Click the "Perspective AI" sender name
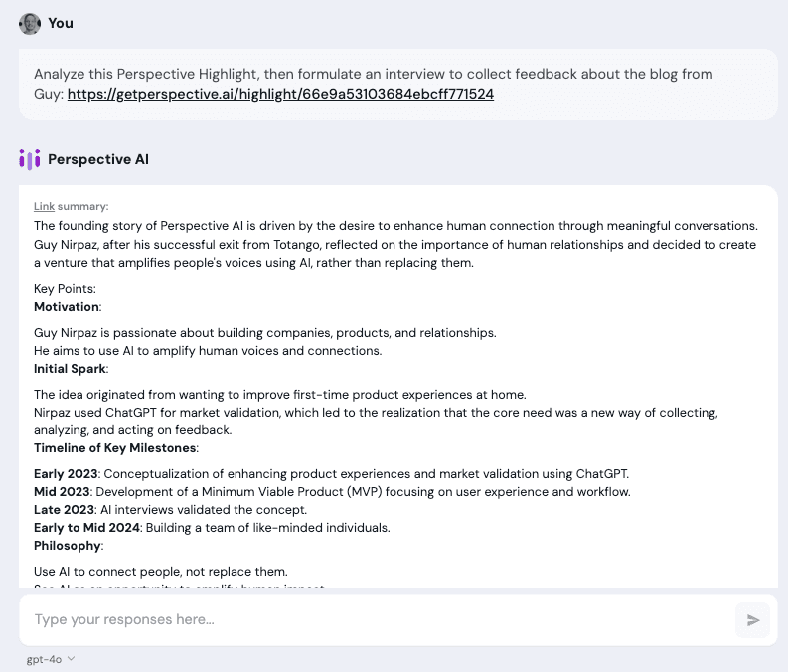 (x=98, y=159)
